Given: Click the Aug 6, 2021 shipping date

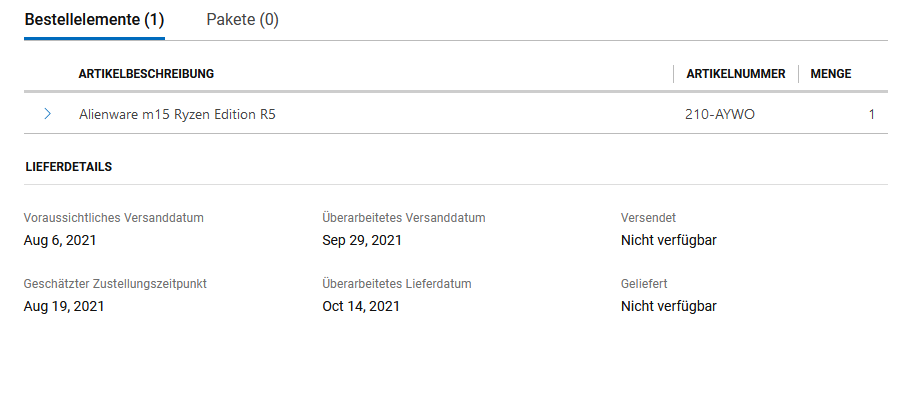Looking at the screenshot, I should [x=60, y=240].
